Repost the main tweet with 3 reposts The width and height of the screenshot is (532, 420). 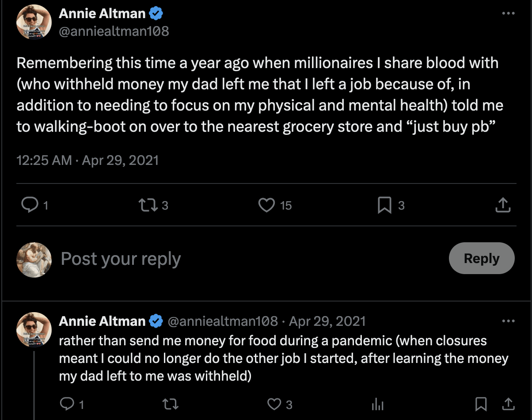click(147, 205)
